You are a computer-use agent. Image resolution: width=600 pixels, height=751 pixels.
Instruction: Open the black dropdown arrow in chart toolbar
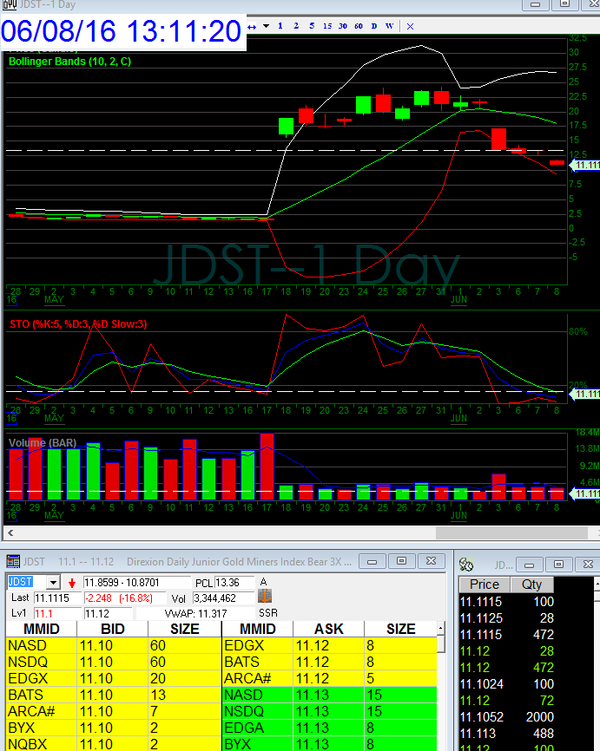pos(266,26)
